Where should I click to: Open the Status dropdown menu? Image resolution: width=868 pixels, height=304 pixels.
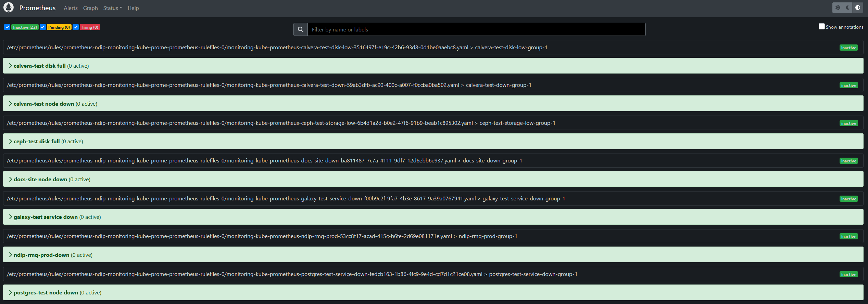(112, 8)
